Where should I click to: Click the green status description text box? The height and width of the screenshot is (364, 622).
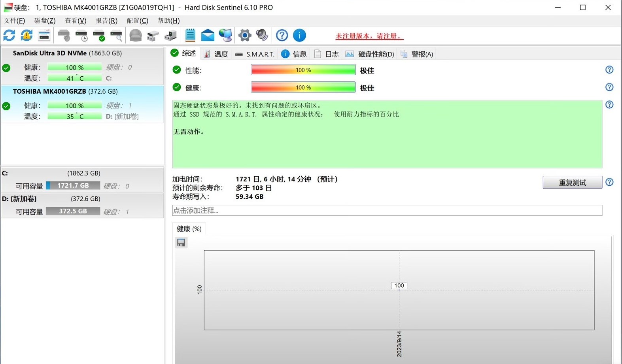tap(387, 134)
